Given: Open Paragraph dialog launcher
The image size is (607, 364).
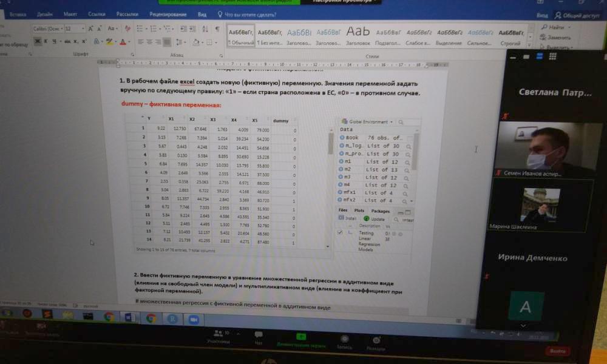Looking at the screenshot, I should pos(221,55).
